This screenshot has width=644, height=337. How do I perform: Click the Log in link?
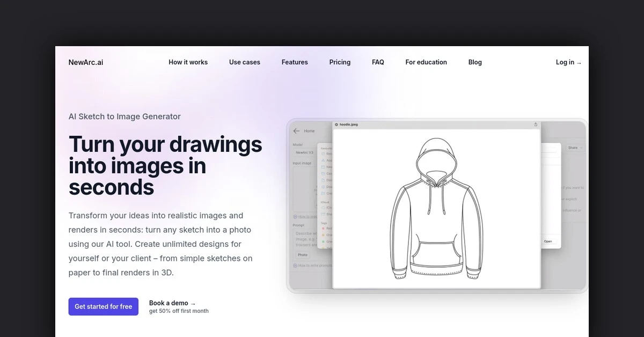click(x=568, y=62)
